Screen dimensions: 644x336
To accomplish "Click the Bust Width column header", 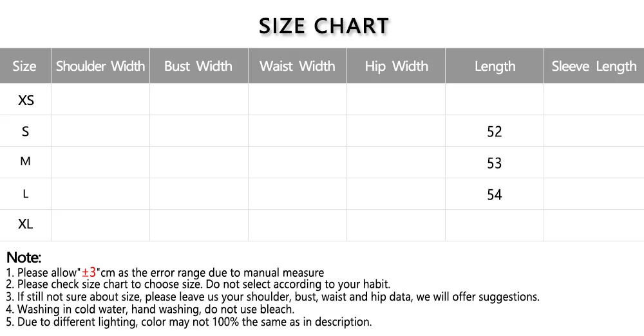I will pyautogui.click(x=198, y=66).
